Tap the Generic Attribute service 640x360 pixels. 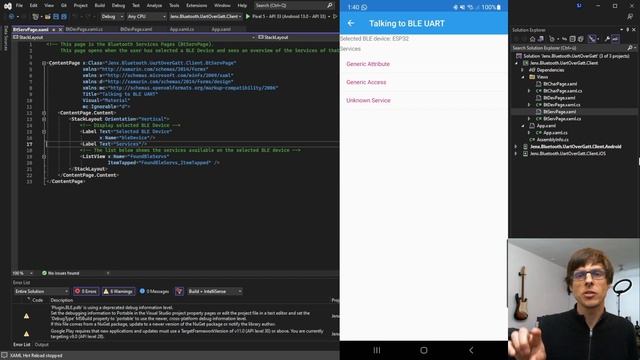coord(424,64)
